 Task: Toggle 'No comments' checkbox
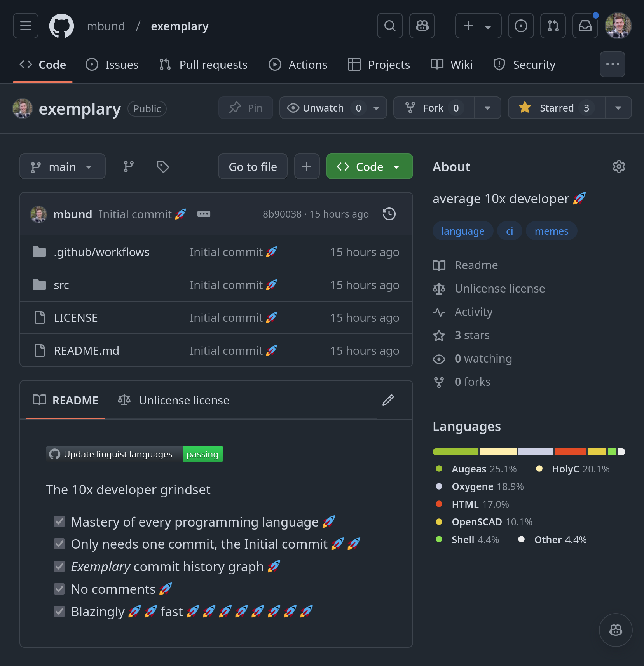(59, 589)
